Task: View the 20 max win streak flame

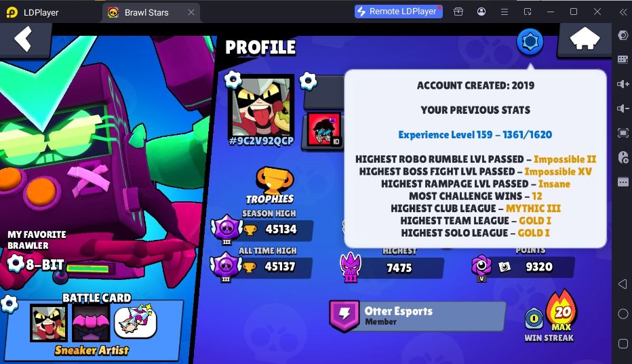Action: pos(561,311)
